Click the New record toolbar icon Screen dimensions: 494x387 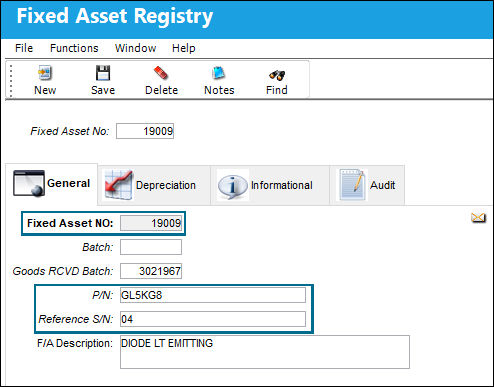(x=45, y=73)
